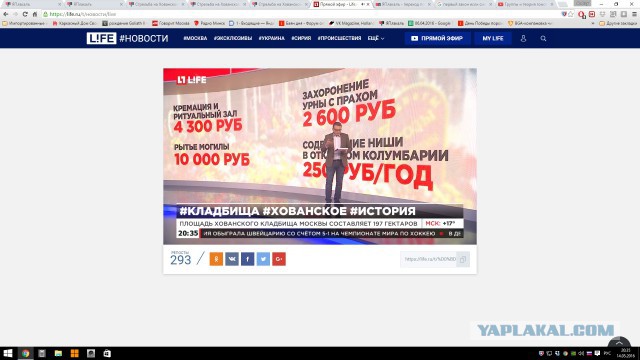The image size is (640, 360).
Task: Open the #СИРИЯ menu item
Action: (x=301, y=38)
